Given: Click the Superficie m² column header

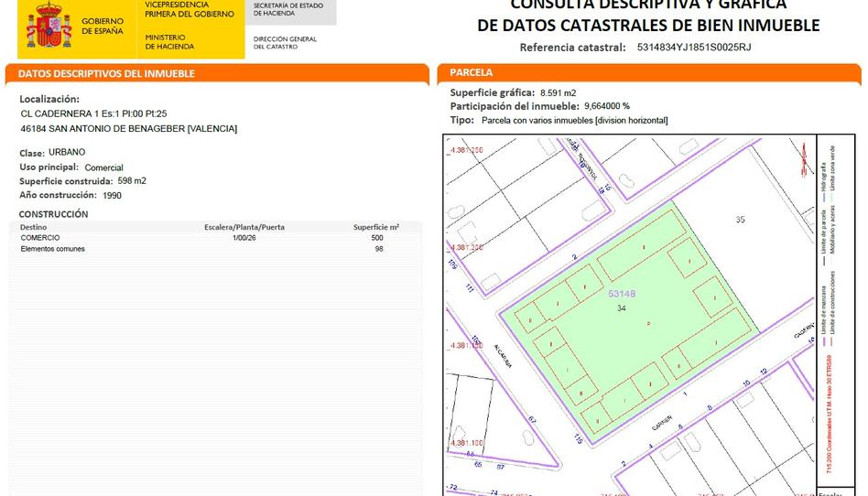Looking at the screenshot, I should pyautogui.click(x=376, y=227).
